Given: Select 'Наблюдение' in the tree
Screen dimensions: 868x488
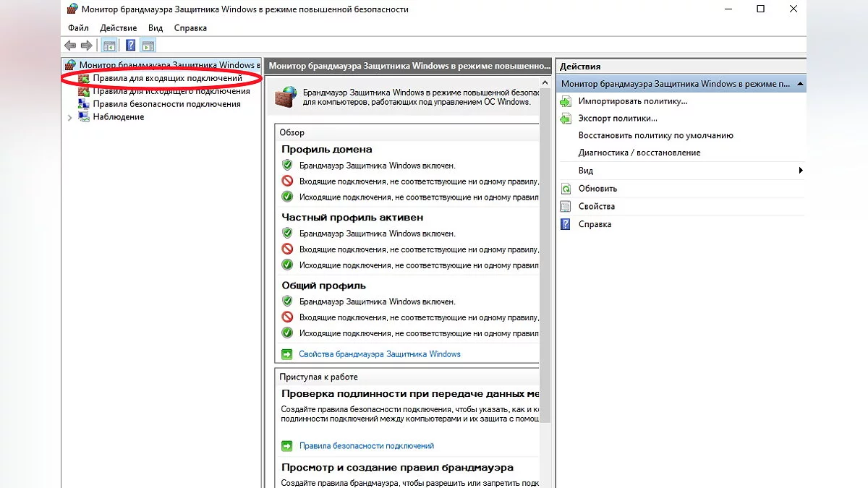Looking at the screenshot, I should point(119,117).
